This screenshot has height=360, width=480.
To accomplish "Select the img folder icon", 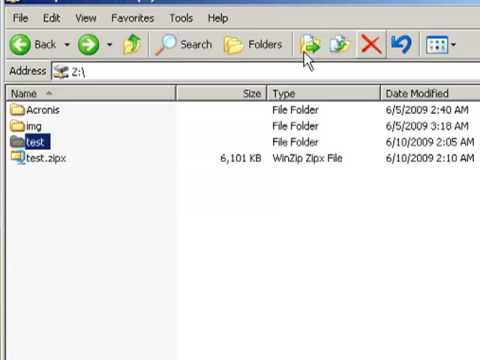I will [17, 126].
